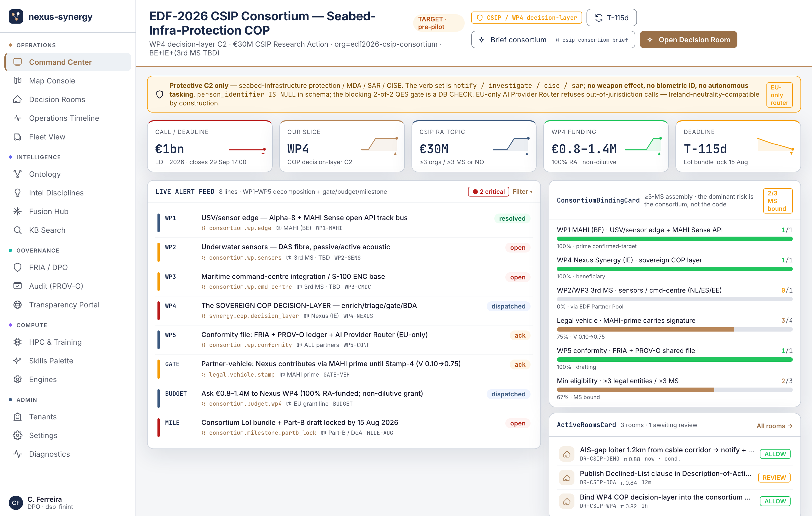Click the MILE LoI bundle alert title

(300, 422)
